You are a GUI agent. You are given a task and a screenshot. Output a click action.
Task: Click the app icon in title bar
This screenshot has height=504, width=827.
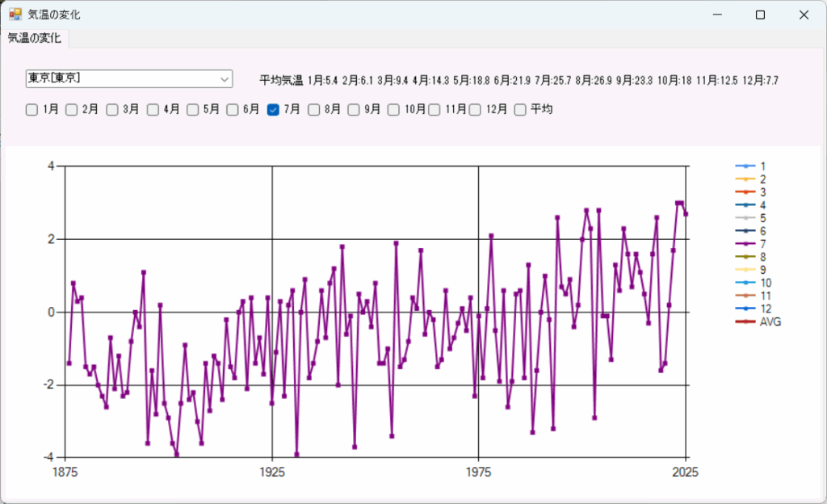coord(15,15)
